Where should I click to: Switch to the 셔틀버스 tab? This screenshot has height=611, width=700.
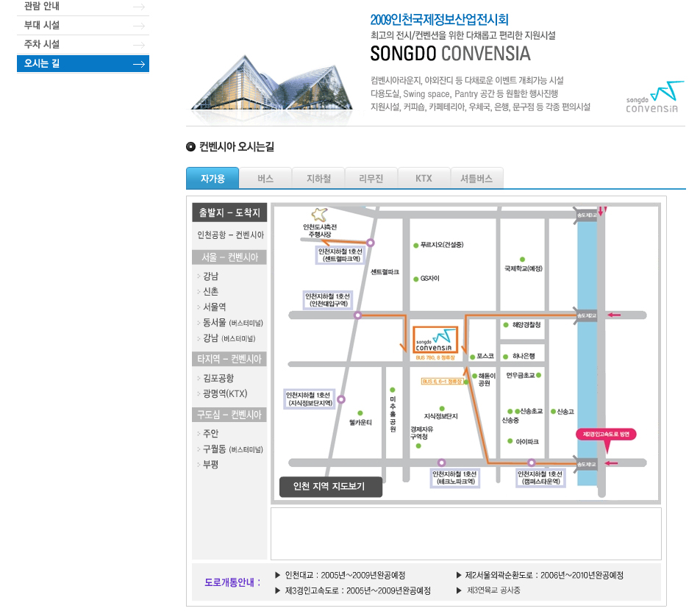pyautogui.click(x=476, y=179)
